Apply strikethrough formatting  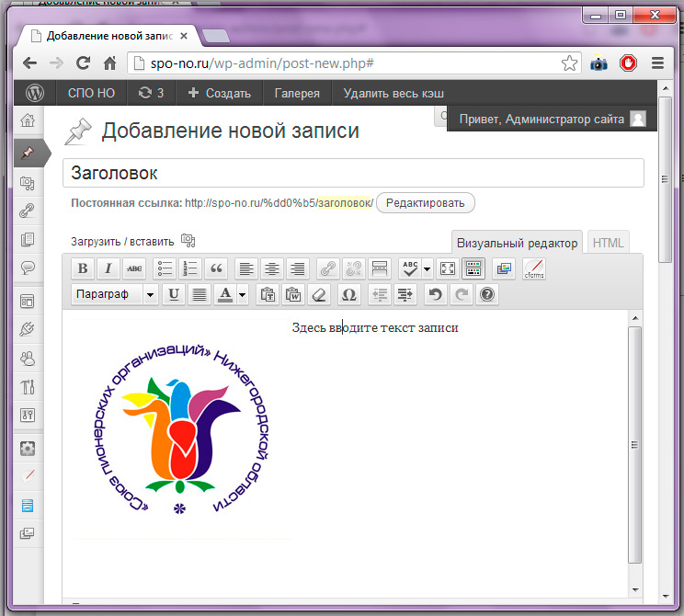[x=134, y=268]
